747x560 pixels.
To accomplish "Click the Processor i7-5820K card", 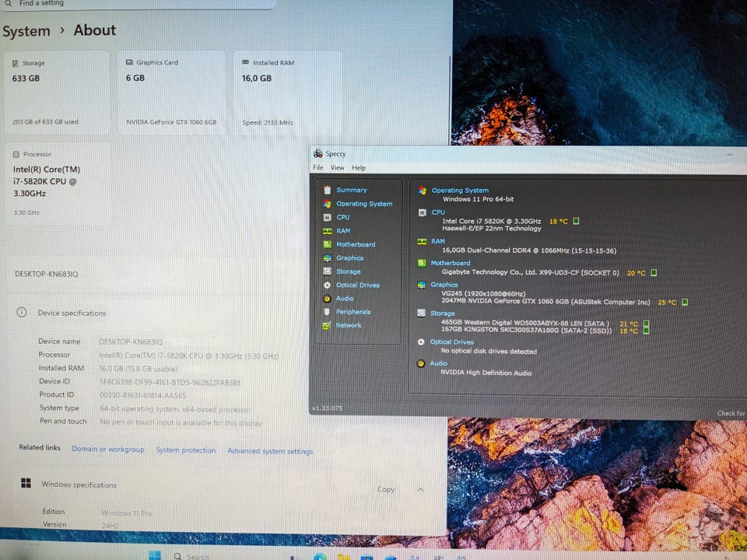I will point(57,184).
